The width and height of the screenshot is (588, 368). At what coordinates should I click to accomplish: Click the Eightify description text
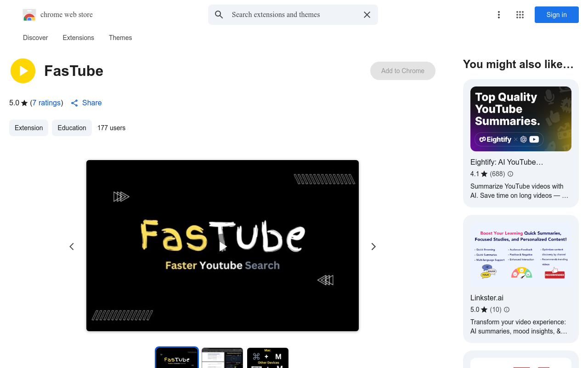[x=519, y=191]
